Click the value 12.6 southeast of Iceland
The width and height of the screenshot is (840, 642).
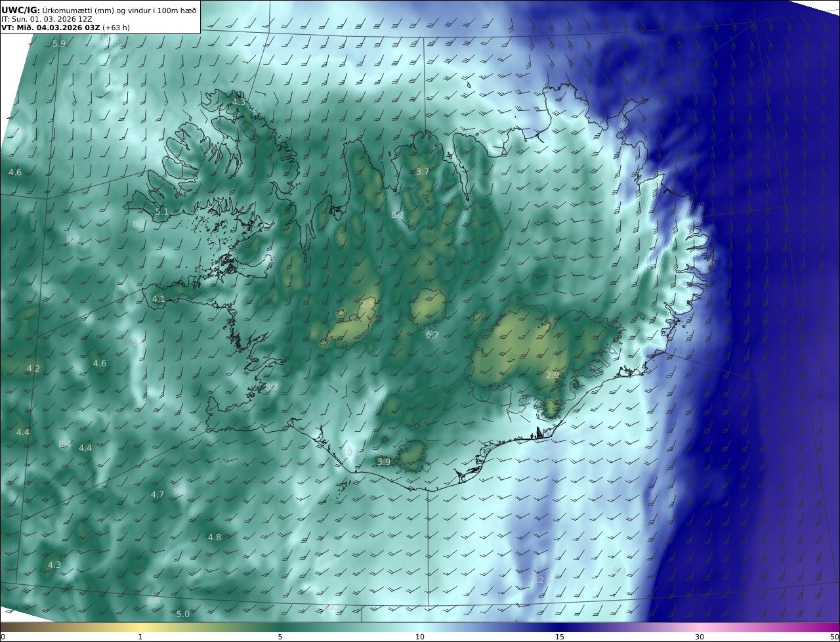pos(542,580)
